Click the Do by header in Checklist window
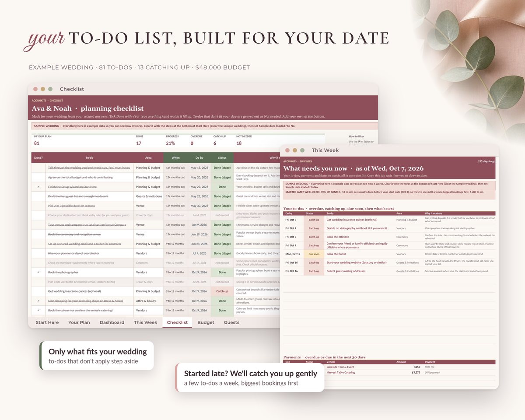Image resolution: width=525 pixels, height=420 pixels. click(199, 157)
